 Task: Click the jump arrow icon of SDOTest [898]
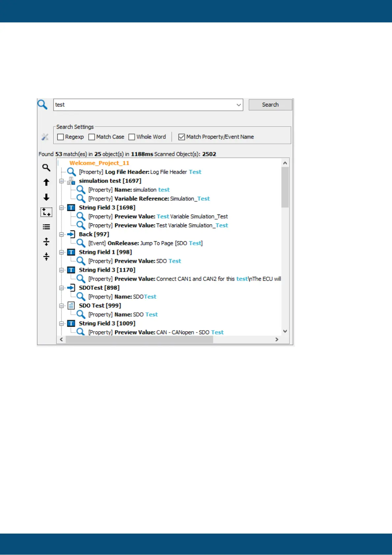pyautogui.click(x=71, y=288)
